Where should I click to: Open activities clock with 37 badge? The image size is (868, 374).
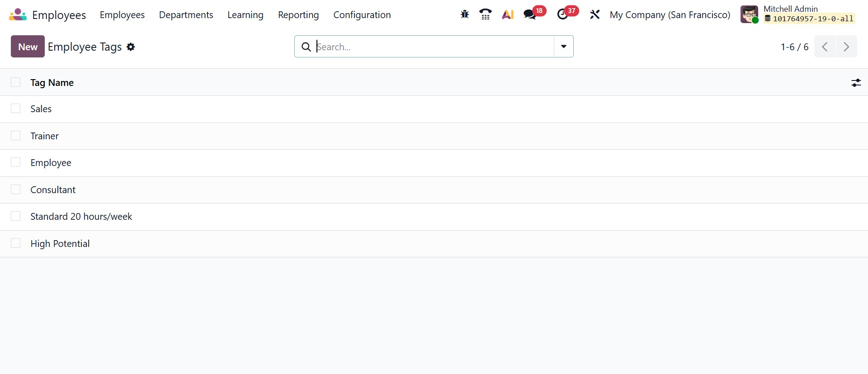[567, 14]
